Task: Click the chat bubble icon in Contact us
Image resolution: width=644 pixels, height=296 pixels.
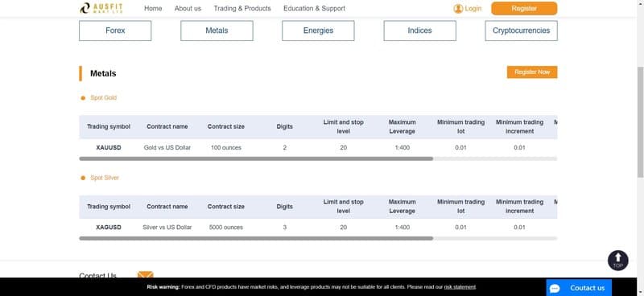Action: tap(555, 288)
